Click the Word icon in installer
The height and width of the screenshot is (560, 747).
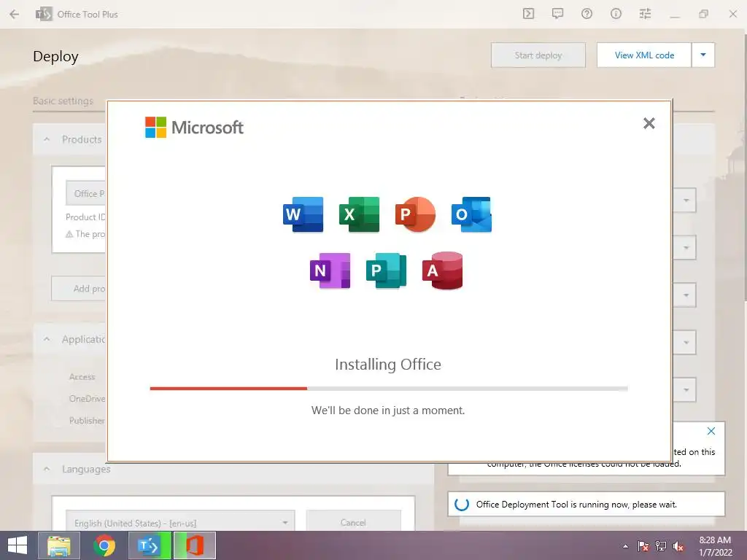(303, 214)
